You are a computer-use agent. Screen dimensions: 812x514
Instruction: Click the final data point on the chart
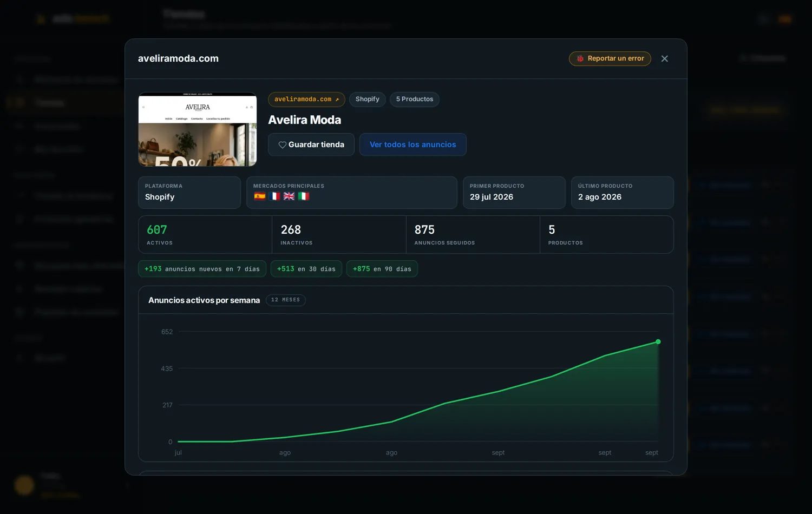pos(658,342)
